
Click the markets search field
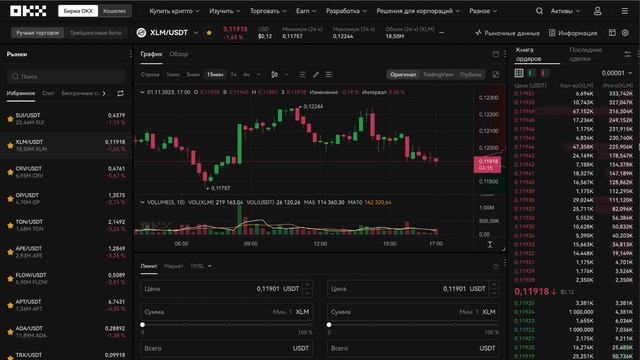[66, 76]
